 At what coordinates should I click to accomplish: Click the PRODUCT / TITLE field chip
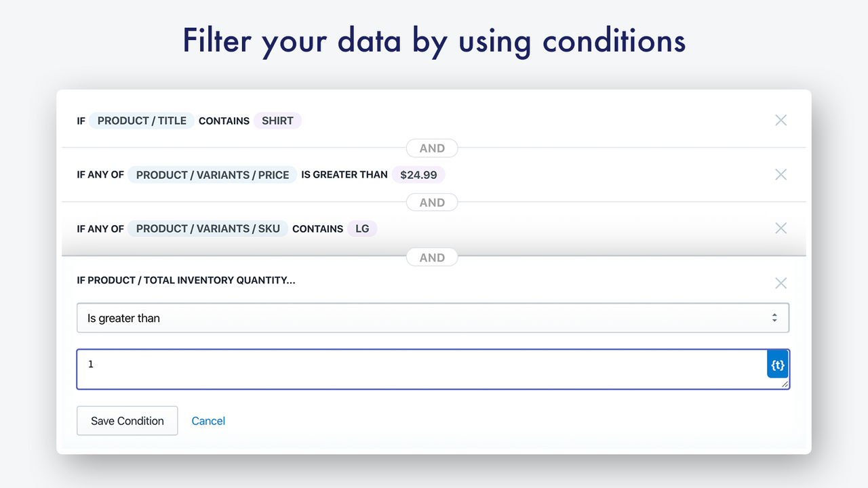[x=142, y=120]
